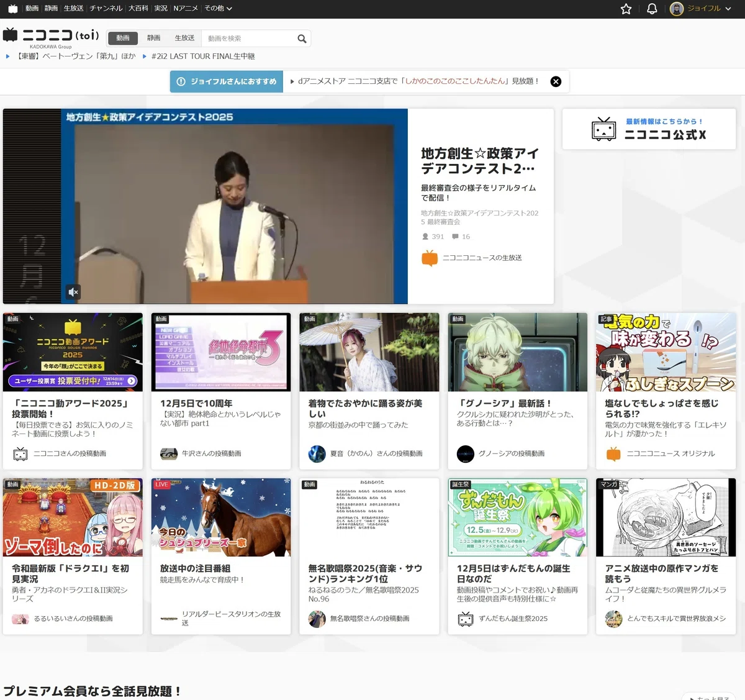Click the user avatar icon
Image resolution: width=745 pixels, height=700 pixels.
tap(677, 9)
